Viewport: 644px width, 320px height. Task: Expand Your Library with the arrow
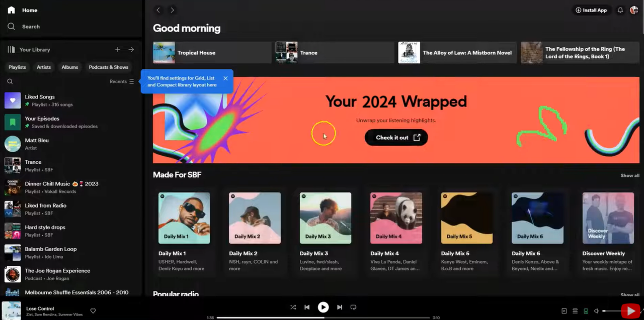coord(131,49)
